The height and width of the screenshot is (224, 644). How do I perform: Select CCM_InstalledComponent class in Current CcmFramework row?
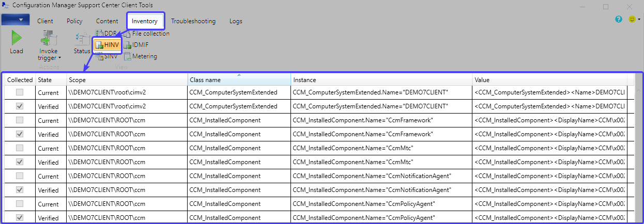tap(239, 120)
